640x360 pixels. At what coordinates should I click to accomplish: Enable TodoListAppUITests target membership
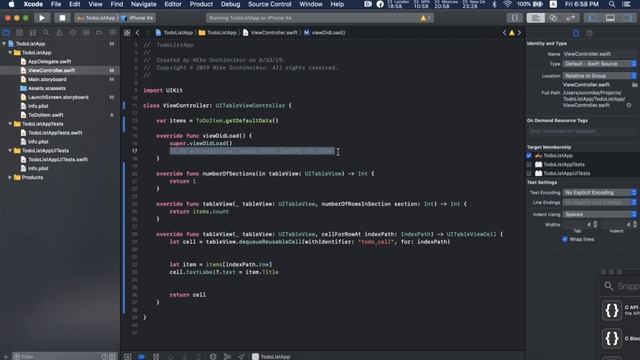tap(529, 173)
